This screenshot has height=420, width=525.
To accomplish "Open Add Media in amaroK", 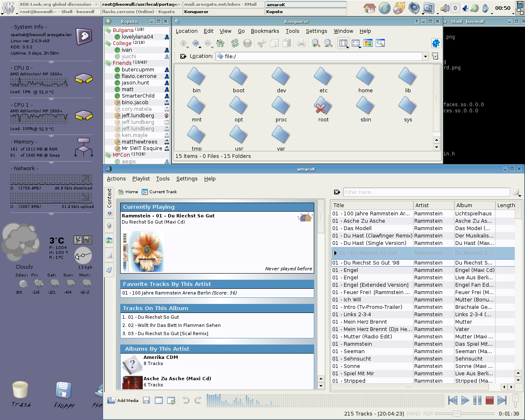I will 123,400.
